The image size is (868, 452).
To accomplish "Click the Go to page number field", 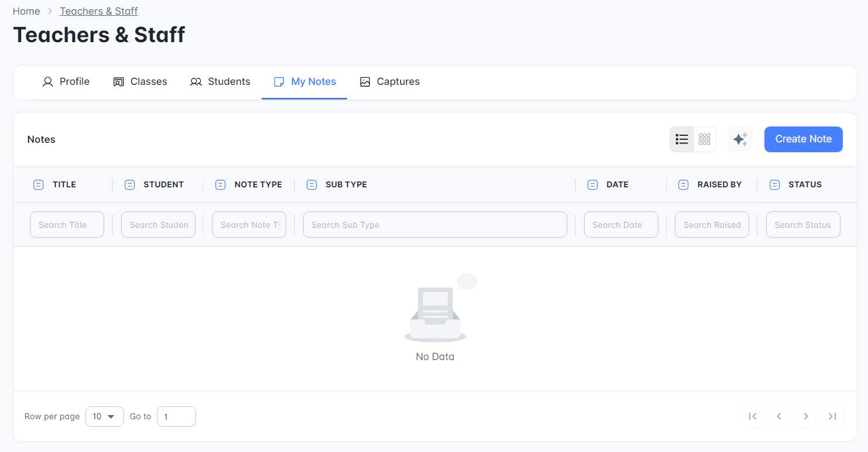I will point(176,416).
